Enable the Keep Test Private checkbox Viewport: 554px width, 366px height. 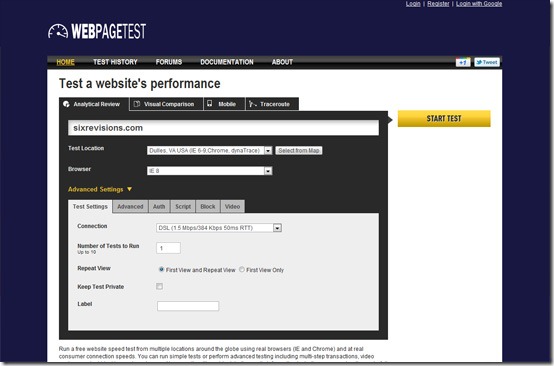pyautogui.click(x=160, y=286)
